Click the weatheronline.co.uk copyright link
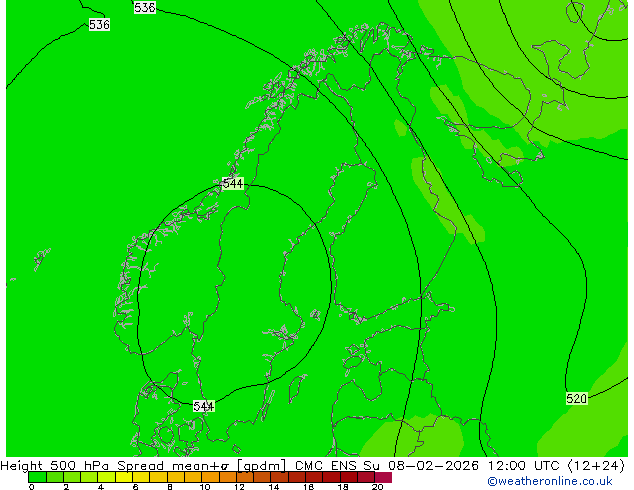Viewport: 634px width, 490px height. pyautogui.click(x=550, y=481)
